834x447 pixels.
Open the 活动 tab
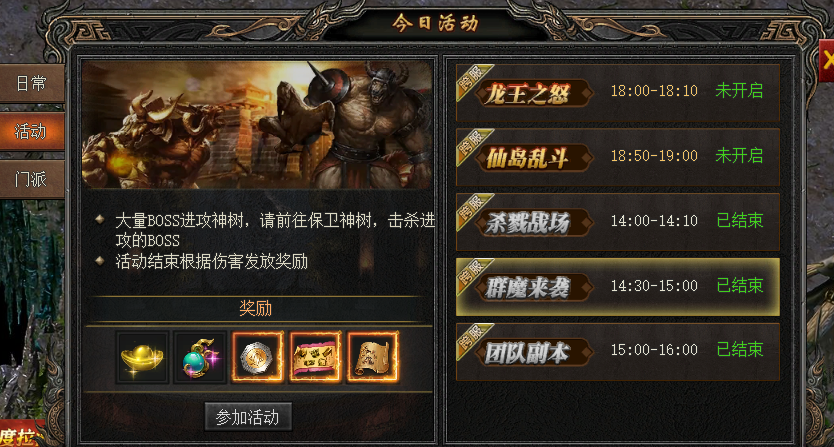[x=31, y=131]
